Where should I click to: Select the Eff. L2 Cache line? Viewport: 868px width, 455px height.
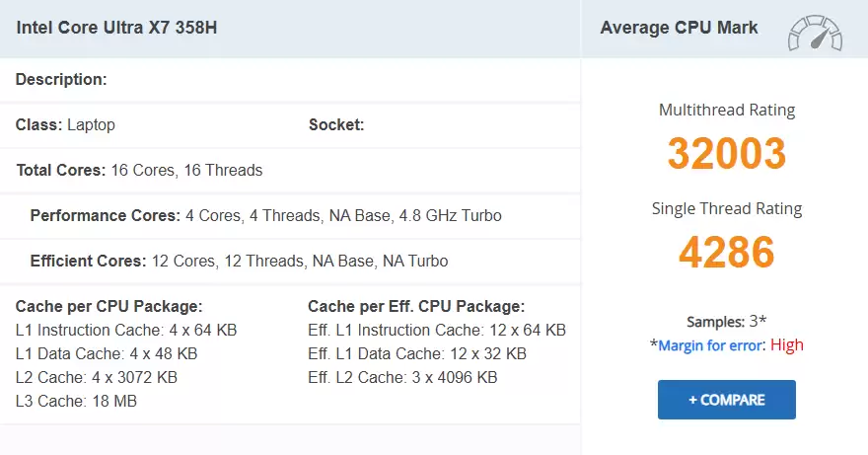coord(402,377)
